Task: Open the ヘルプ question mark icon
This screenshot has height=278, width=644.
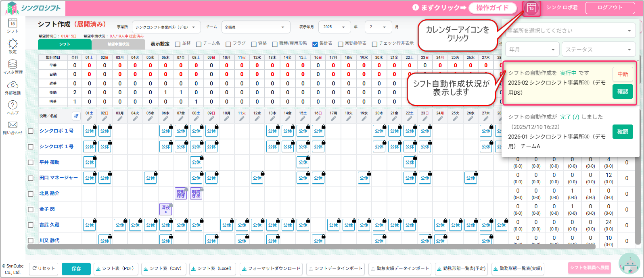Action: 13,105
